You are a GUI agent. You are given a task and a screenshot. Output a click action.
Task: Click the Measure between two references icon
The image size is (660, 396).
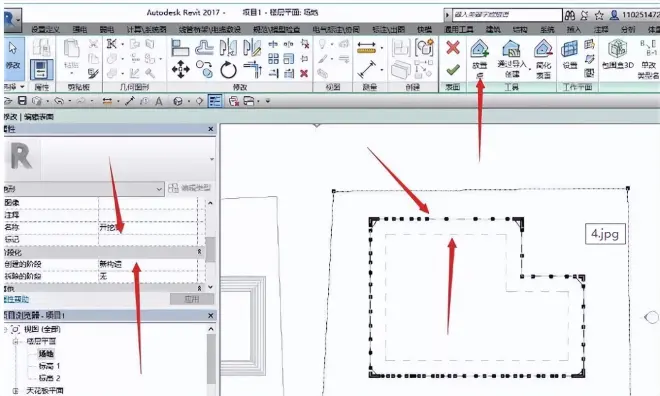click(x=366, y=48)
